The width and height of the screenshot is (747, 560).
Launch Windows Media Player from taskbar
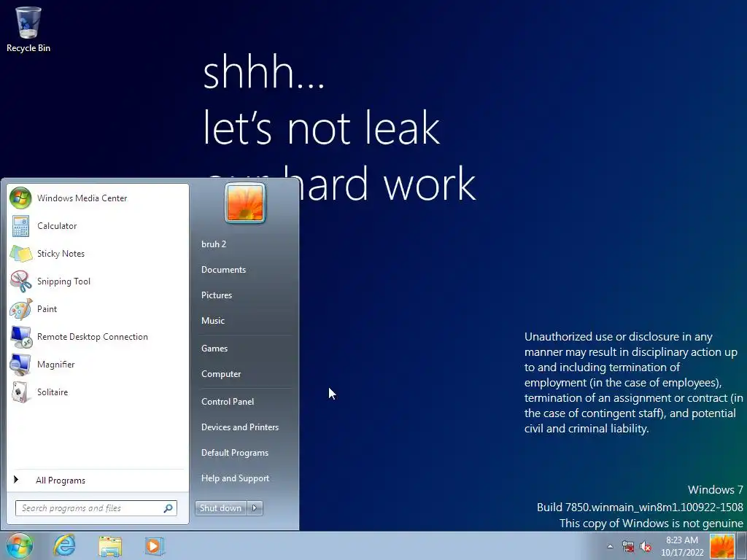pos(154,545)
